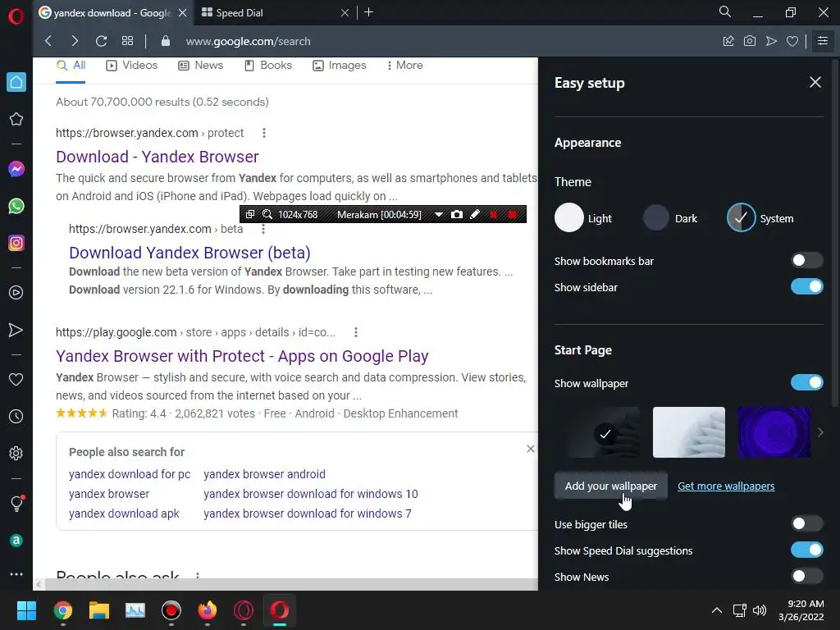This screenshot has height=630, width=840.
Task: Open the sidebar Home icon
Action: (x=16, y=82)
